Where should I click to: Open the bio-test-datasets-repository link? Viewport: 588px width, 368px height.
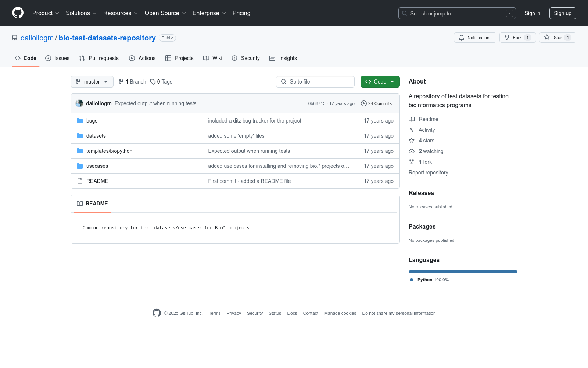click(107, 38)
